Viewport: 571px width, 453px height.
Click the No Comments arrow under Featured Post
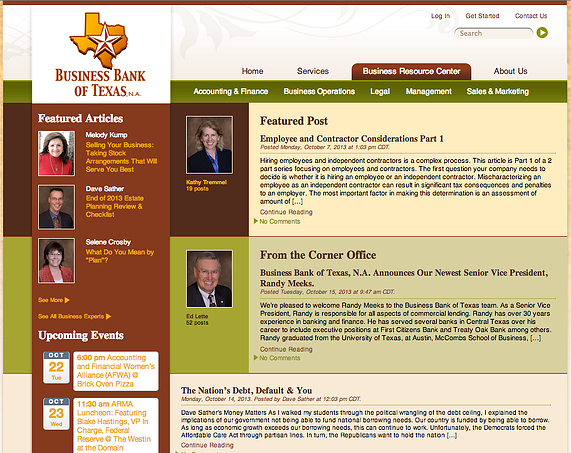click(256, 221)
